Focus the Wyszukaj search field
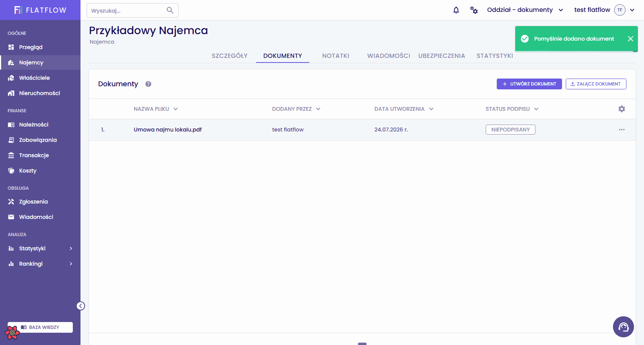The width and height of the screenshot is (644, 345). 133,10
